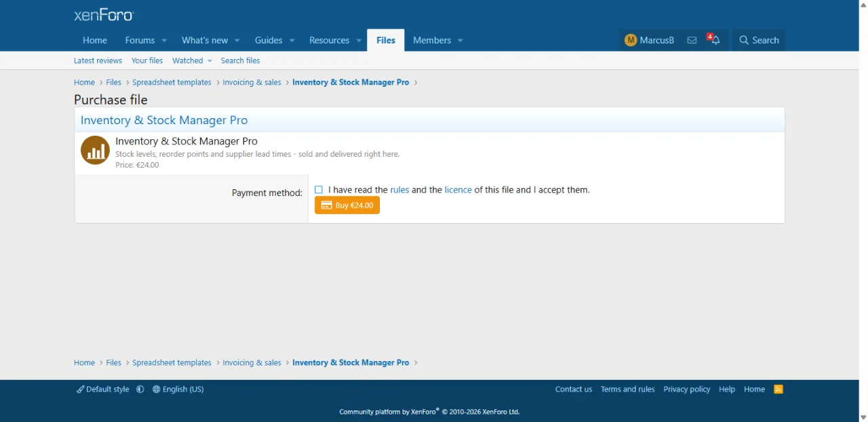Open the conversations envelope icon

(692, 40)
